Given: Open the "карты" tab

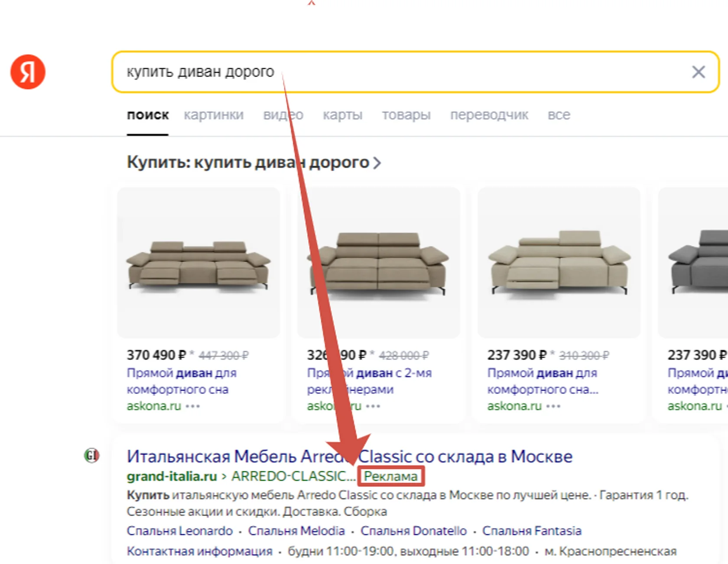Looking at the screenshot, I should 342,115.
